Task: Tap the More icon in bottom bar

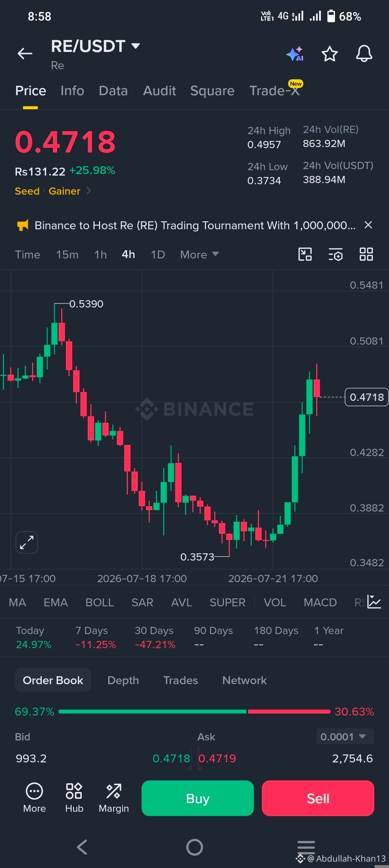Action: pyautogui.click(x=34, y=798)
